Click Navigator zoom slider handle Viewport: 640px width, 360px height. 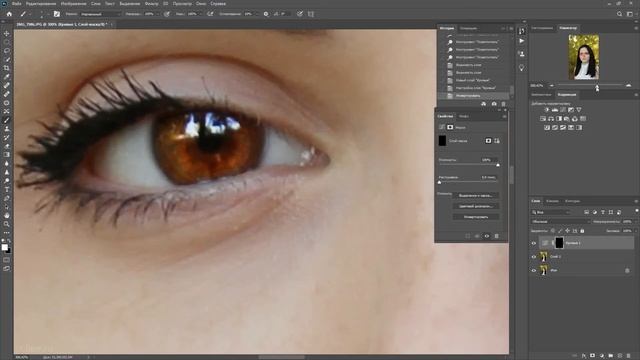point(597,87)
